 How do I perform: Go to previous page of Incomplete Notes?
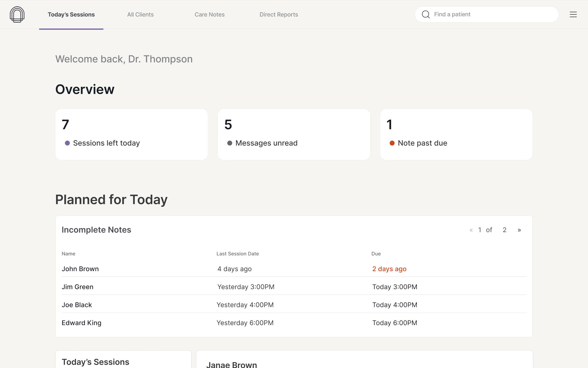471,230
